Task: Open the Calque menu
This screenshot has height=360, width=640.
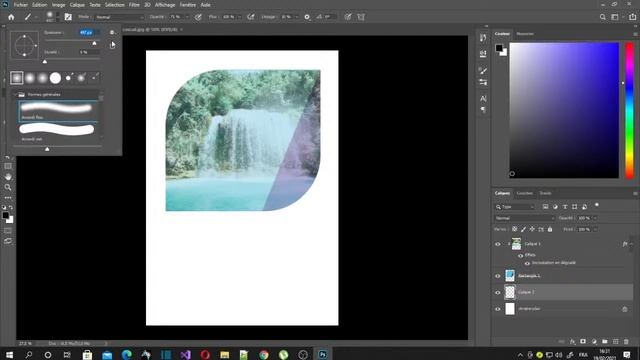Action: click(x=77, y=5)
